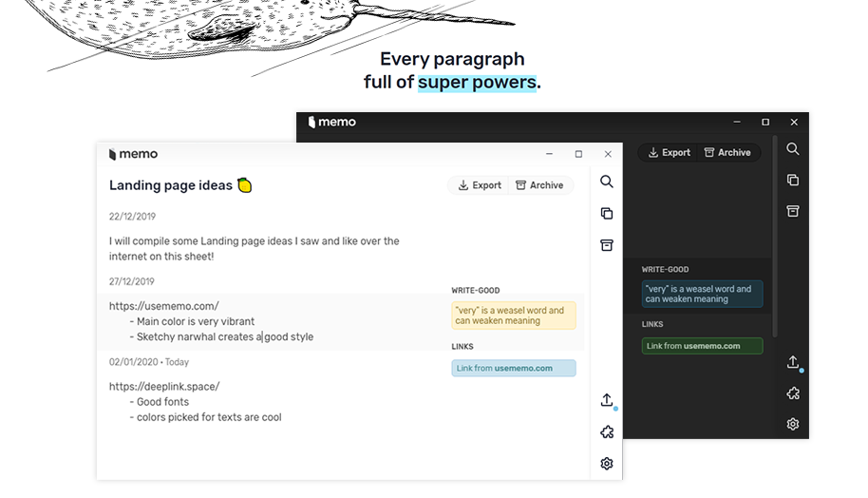Archive the note in light window
Screen dimensions: 868x498
coord(539,185)
